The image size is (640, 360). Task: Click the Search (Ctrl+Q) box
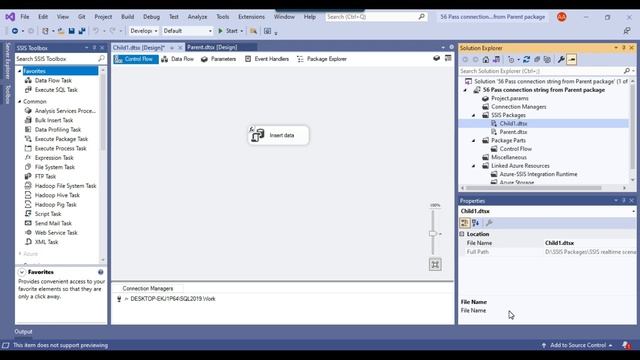[376, 17]
